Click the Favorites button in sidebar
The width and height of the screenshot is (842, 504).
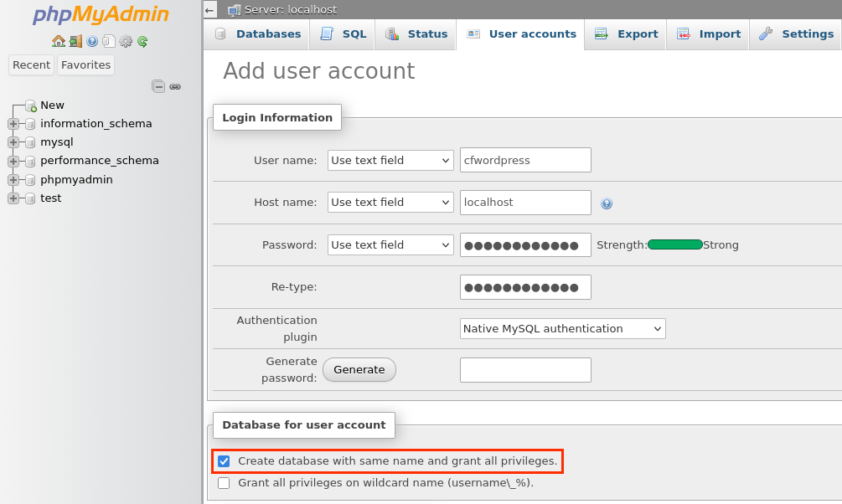85,65
